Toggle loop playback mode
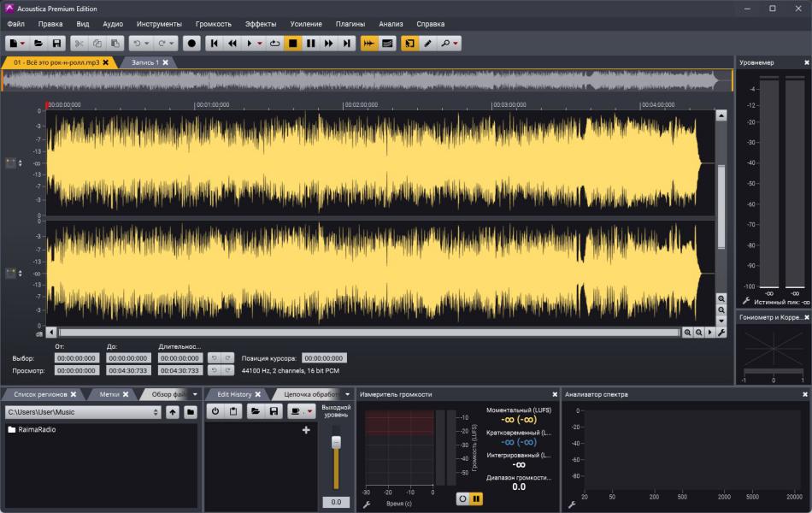This screenshot has height=513, width=812. pos(274,44)
